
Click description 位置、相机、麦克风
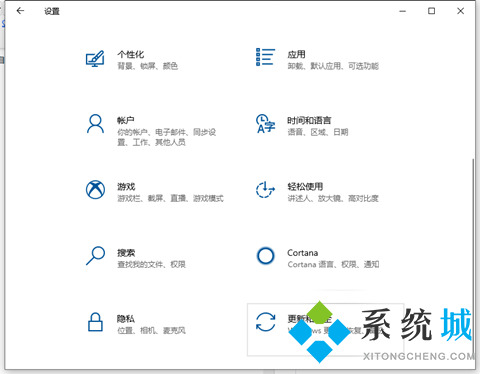pyautogui.click(x=151, y=330)
